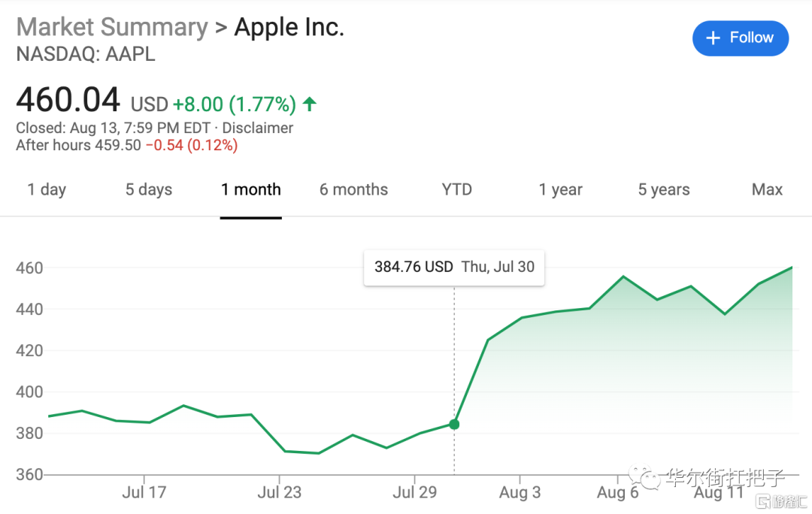The image size is (812, 514).
Task: Click the Market Summary breadcrumb
Action: tap(112, 28)
